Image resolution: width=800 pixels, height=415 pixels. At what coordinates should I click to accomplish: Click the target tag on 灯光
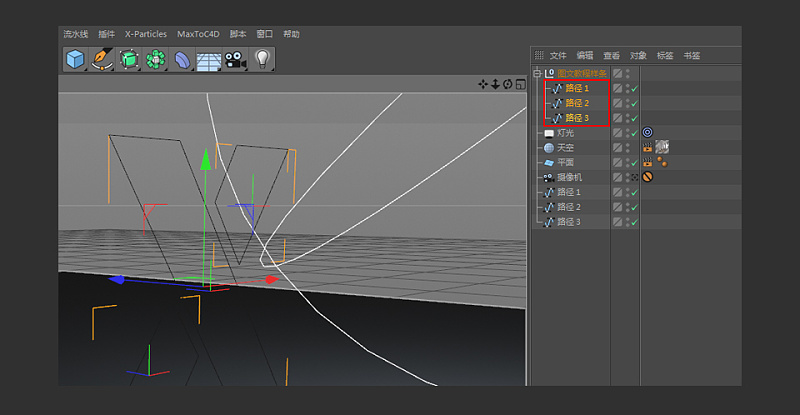(647, 132)
